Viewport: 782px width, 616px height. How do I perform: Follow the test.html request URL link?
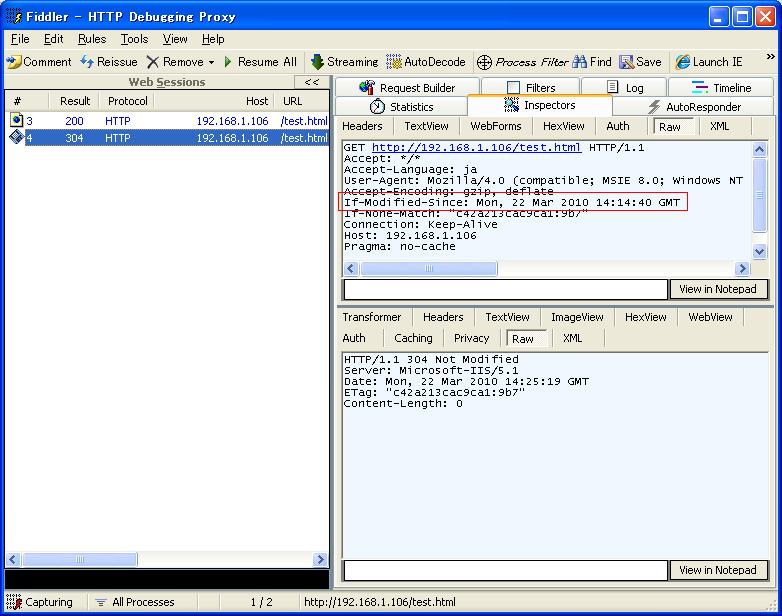pos(476,148)
